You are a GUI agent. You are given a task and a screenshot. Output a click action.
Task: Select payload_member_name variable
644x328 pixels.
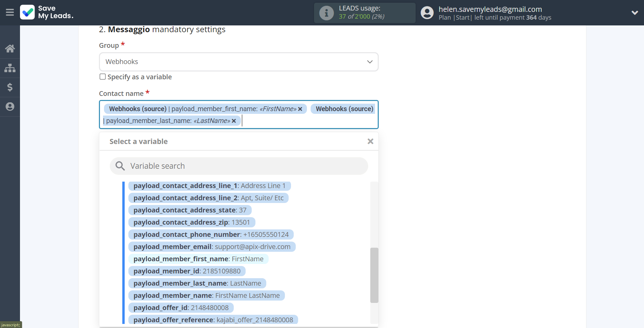click(206, 295)
